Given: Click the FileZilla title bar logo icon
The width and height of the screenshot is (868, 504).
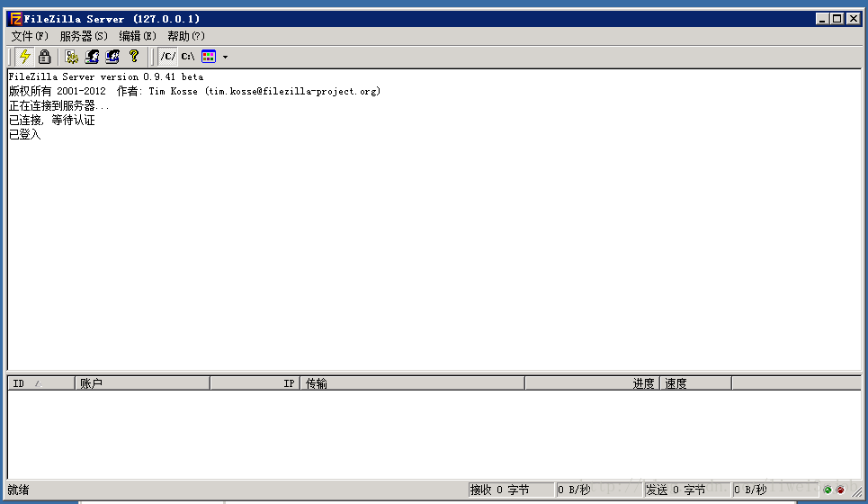Looking at the screenshot, I should (x=16, y=19).
